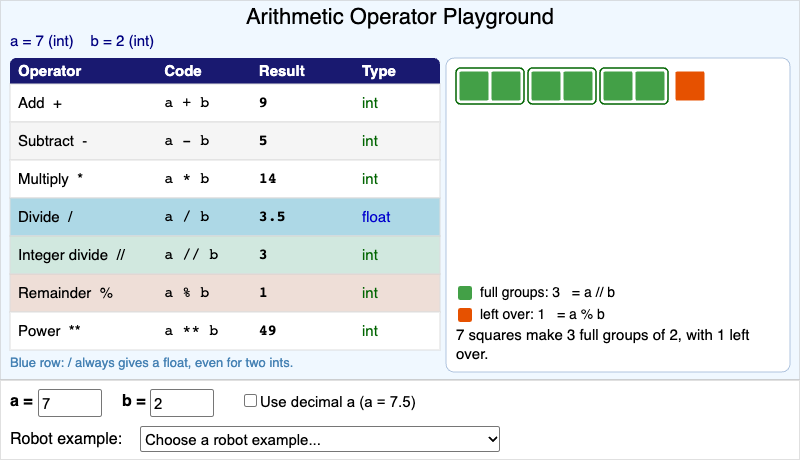The width and height of the screenshot is (800, 462).
Task: Click the Arithmetic Operator Playground title
Action: coord(400,16)
